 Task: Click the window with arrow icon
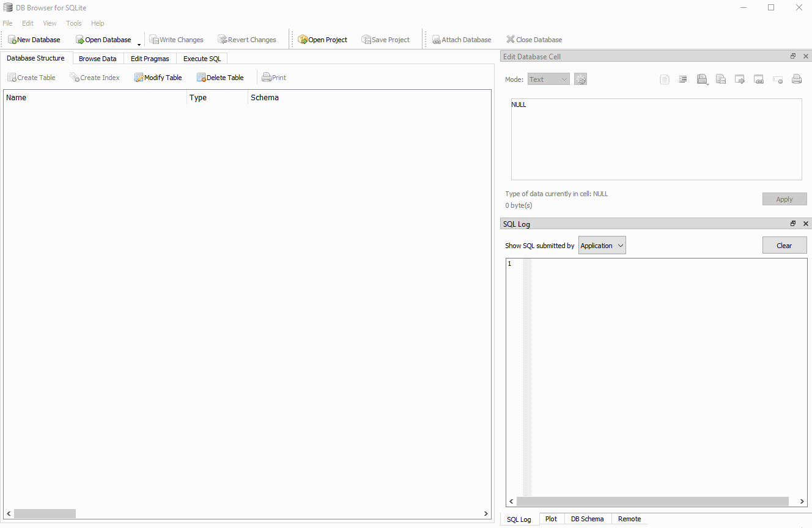740,79
